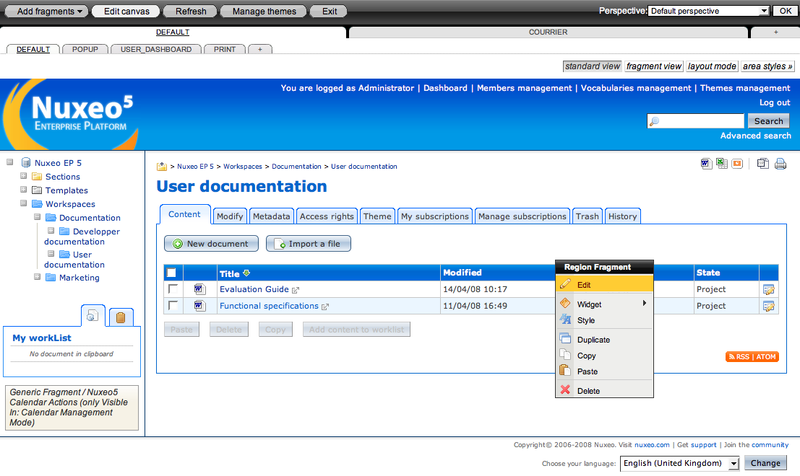Screen dimensions: 800x476
Task: Open Evaluation Guide in new window icon
Action: tap(295, 290)
